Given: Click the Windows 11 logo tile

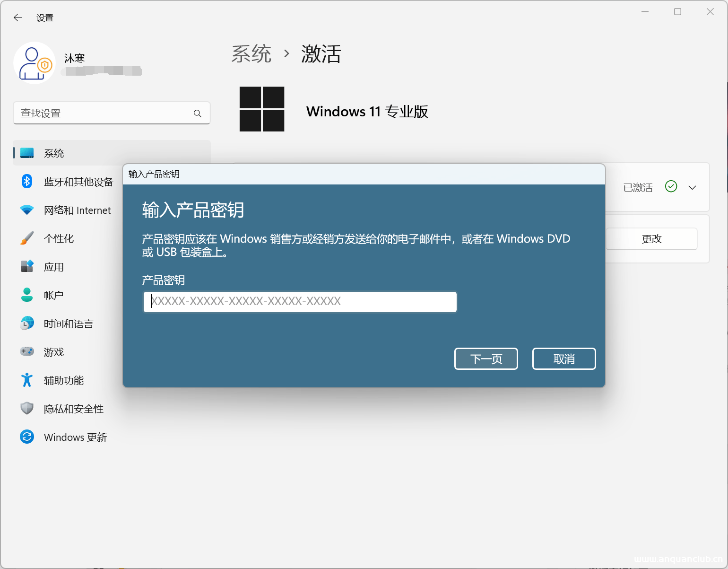Looking at the screenshot, I should point(262,109).
